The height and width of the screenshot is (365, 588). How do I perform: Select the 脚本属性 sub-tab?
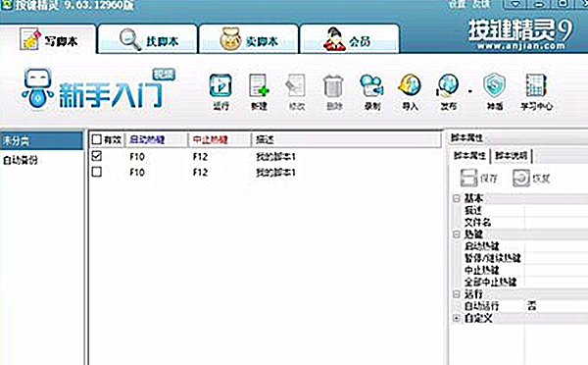pyautogui.click(x=469, y=155)
